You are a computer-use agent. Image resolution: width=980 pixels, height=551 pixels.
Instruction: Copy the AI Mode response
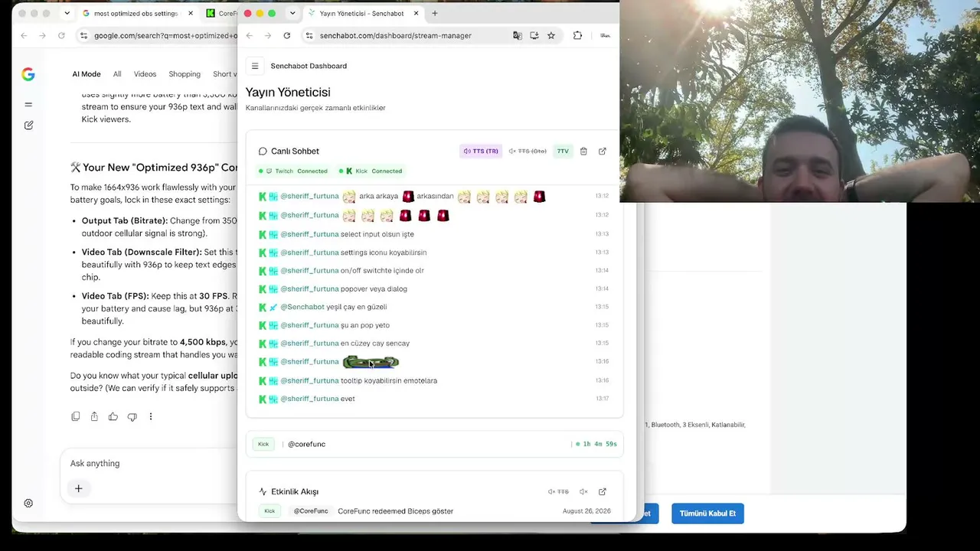[75, 416]
